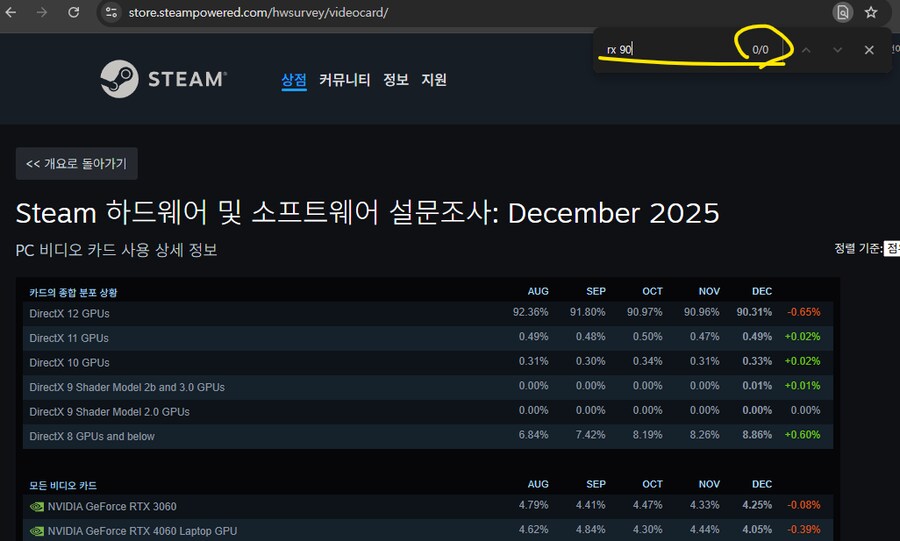This screenshot has height=541, width=900.
Task: Jump to next find result arrow
Action: [x=837, y=50]
